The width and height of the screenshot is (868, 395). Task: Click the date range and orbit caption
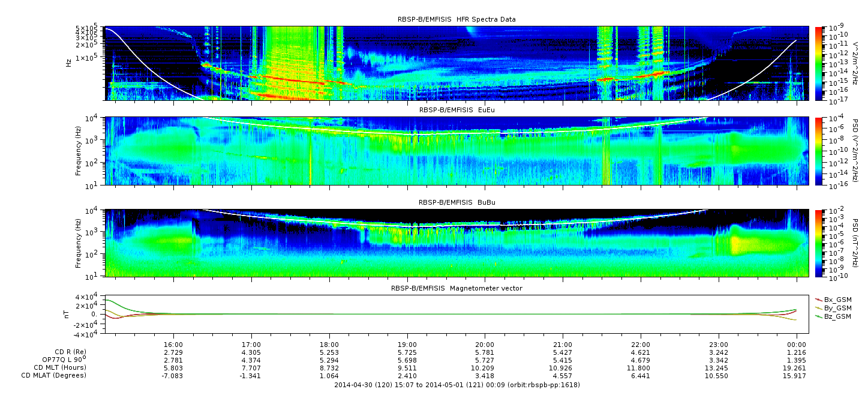[456, 384]
